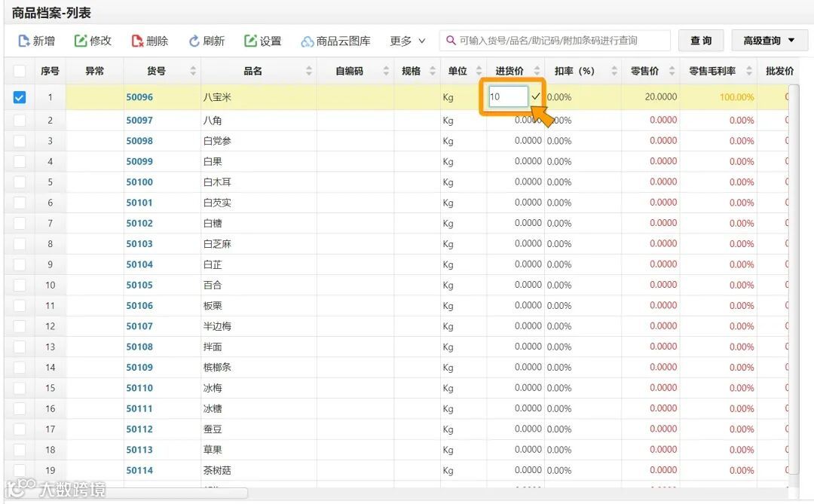
Task: Expand the 更多 dropdown menu
Action: (x=408, y=41)
